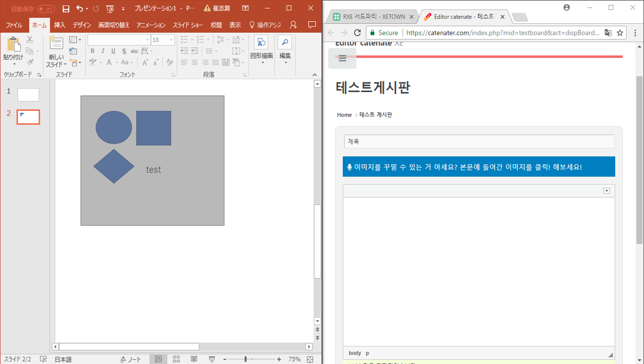The width and height of the screenshot is (644, 364).
Task: Switch to the デザイン ribbon tab
Action: (82, 25)
